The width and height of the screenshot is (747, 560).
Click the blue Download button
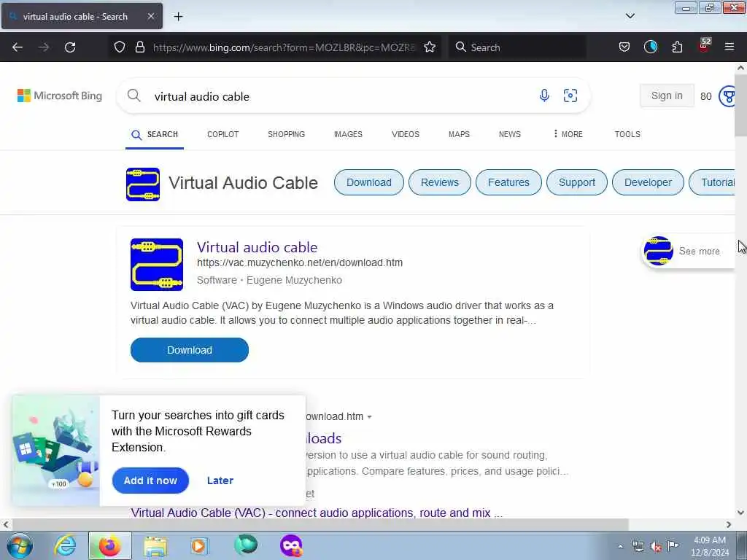(190, 350)
